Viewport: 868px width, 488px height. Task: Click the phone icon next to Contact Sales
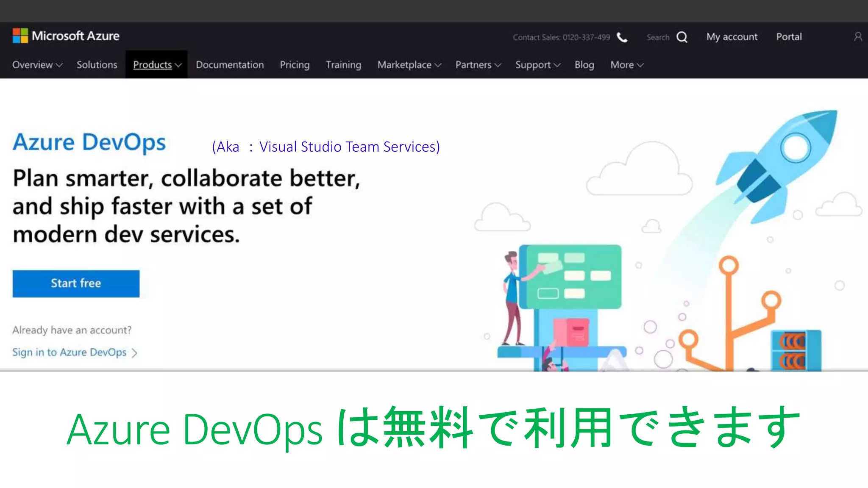[x=622, y=37]
